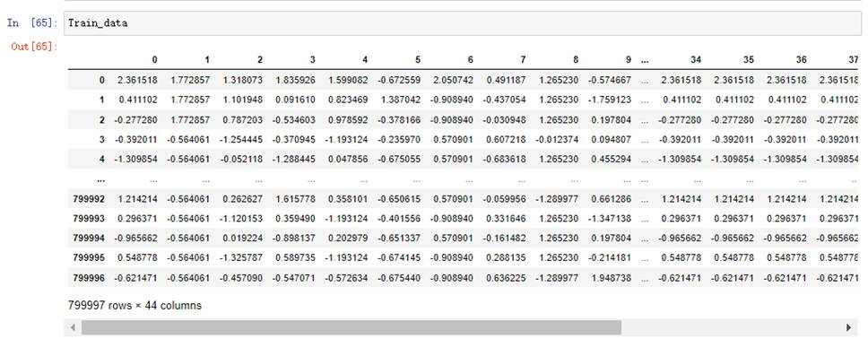The image size is (868, 339).
Task: Select cell value 0.019224
Action: (x=243, y=239)
